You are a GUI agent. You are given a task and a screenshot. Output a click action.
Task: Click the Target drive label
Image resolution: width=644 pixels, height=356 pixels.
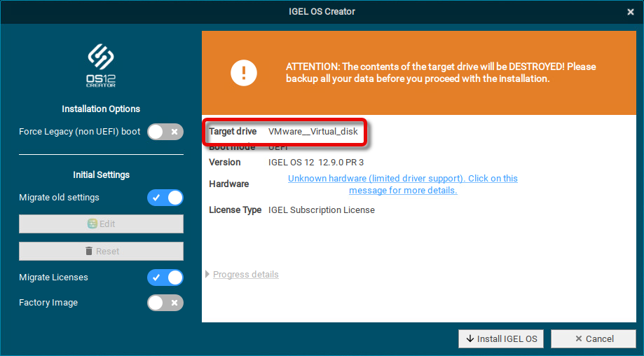tap(233, 131)
